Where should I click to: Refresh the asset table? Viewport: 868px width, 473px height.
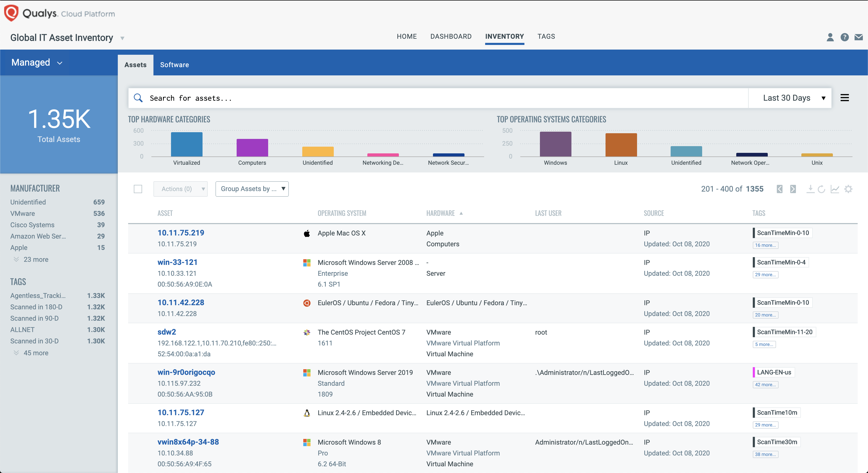[822, 189]
